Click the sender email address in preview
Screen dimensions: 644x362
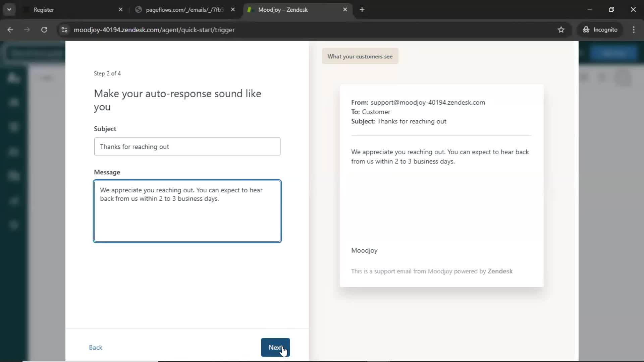coord(428,102)
